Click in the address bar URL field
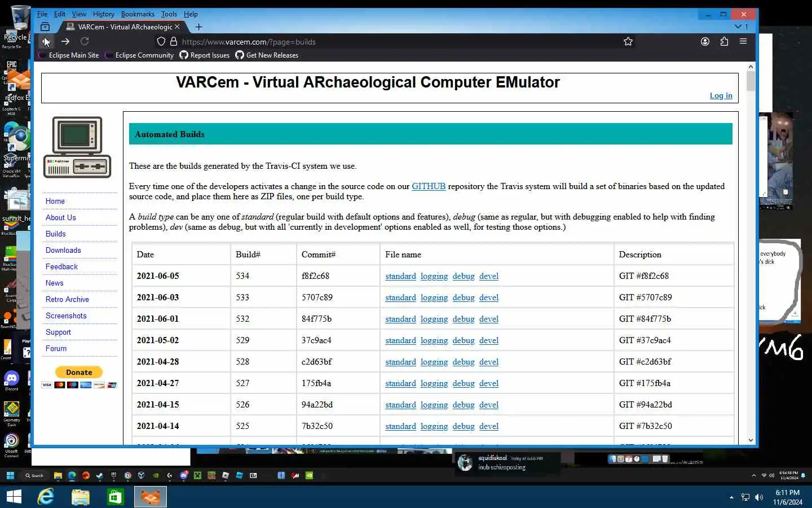Viewport: 812px width, 508px height. click(395, 42)
